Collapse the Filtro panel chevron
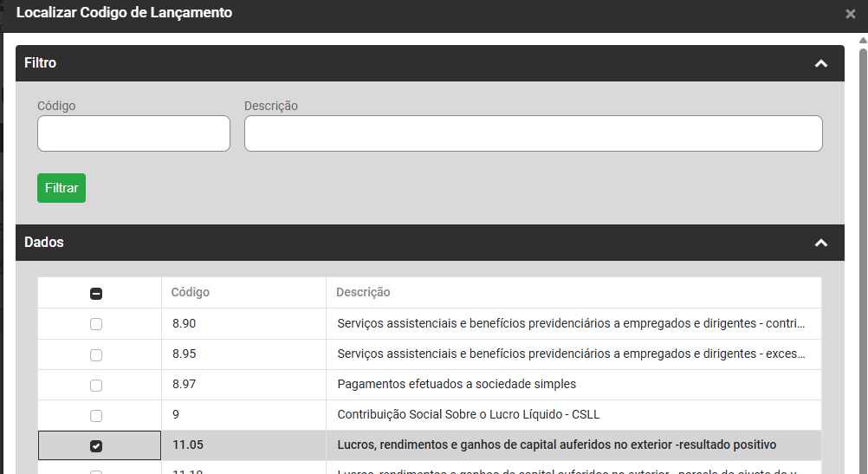The height and width of the screenshot is (474, 868). 821,63
